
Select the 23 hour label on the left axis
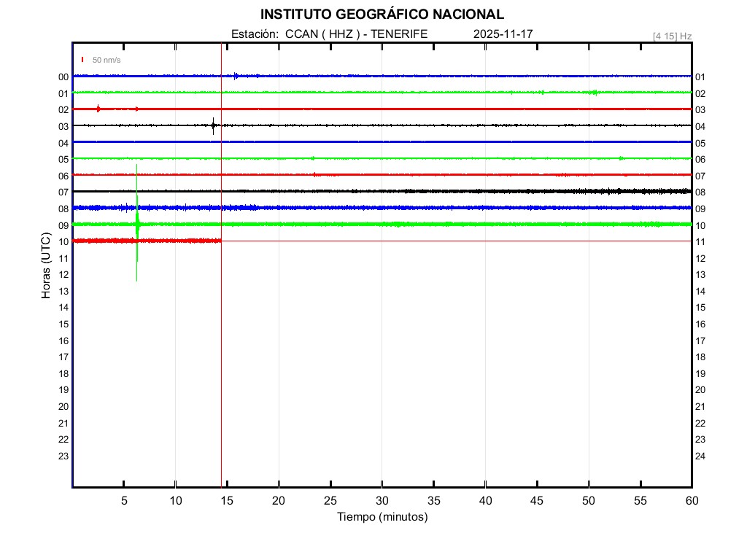(63, 456)
